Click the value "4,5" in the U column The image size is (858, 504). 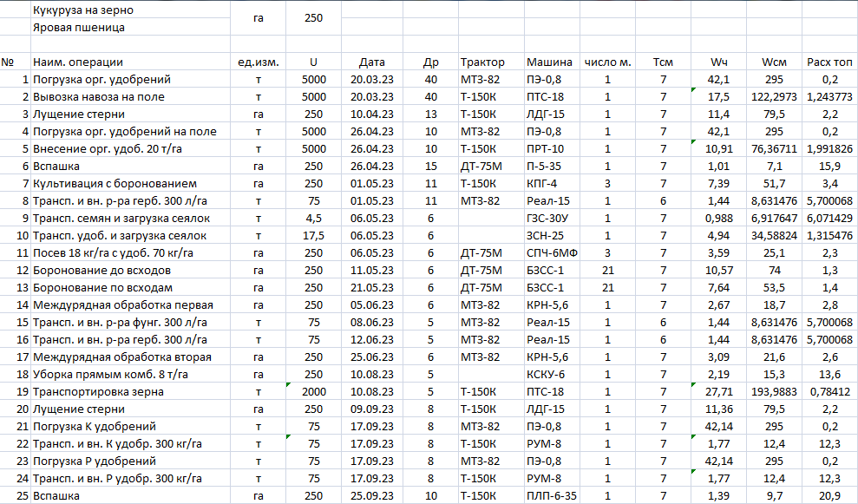313,219
